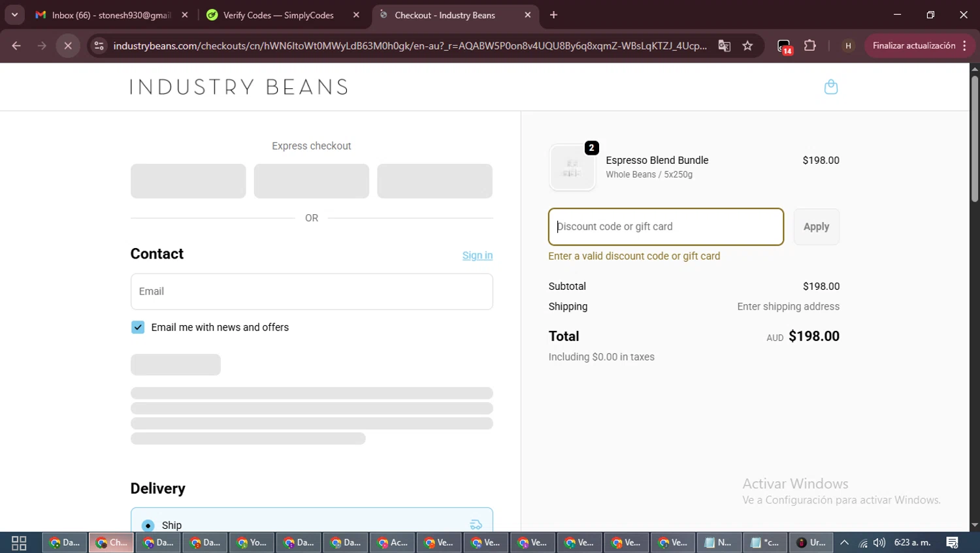Open the Windows notification center
Screen dimensions: 980x553
pos(952,543)
